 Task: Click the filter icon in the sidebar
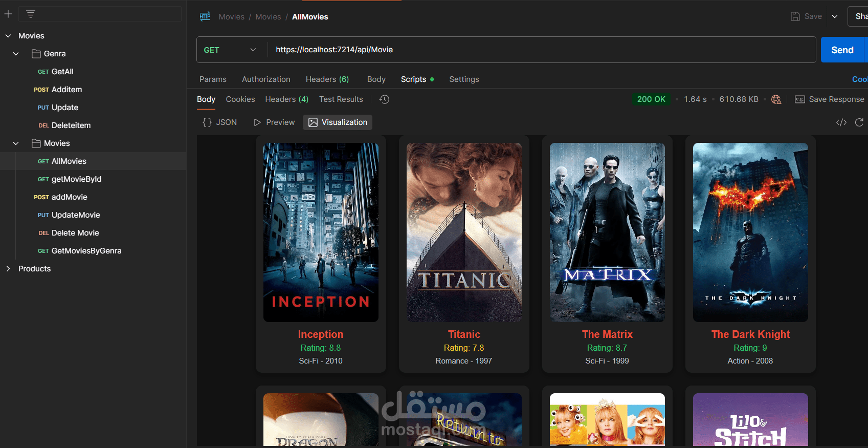[x=31, y=14]
